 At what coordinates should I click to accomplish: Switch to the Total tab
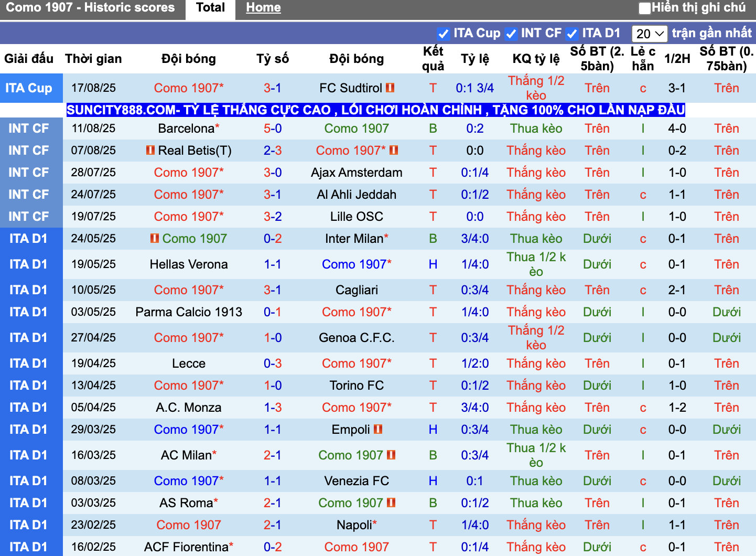[x=210, y=8]
